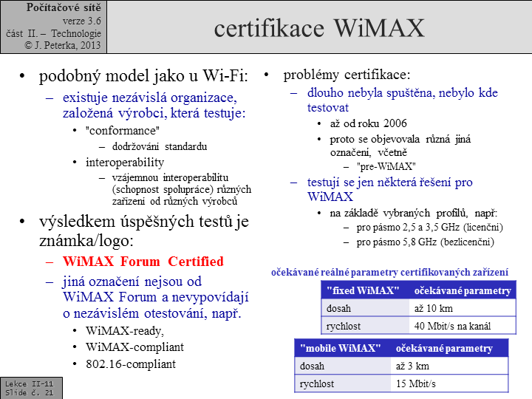The image size is (532, 399).
Task: Click 'jiná označení nejsou od' text
Action: pyautogui.click(x=132, y=282)
